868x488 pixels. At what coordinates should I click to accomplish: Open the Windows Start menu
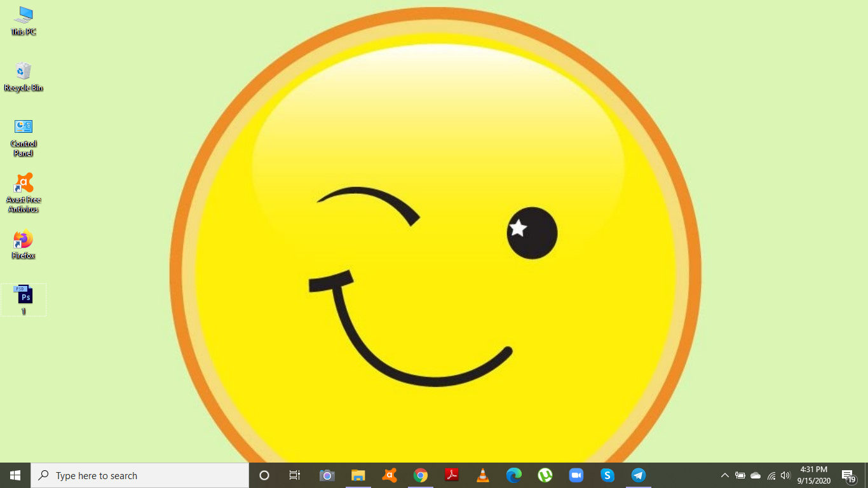[15, 475]
